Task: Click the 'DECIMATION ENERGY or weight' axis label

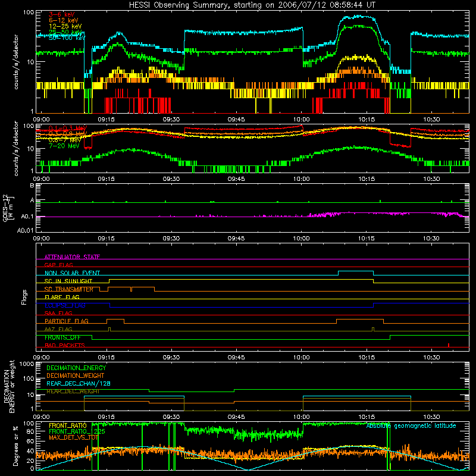Action: (9, 386)
